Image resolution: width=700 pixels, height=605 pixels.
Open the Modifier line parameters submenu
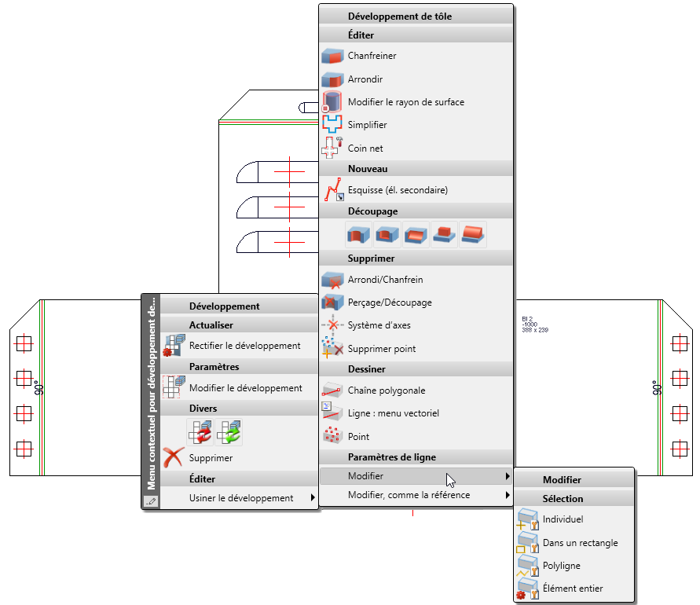coord(416,476)
